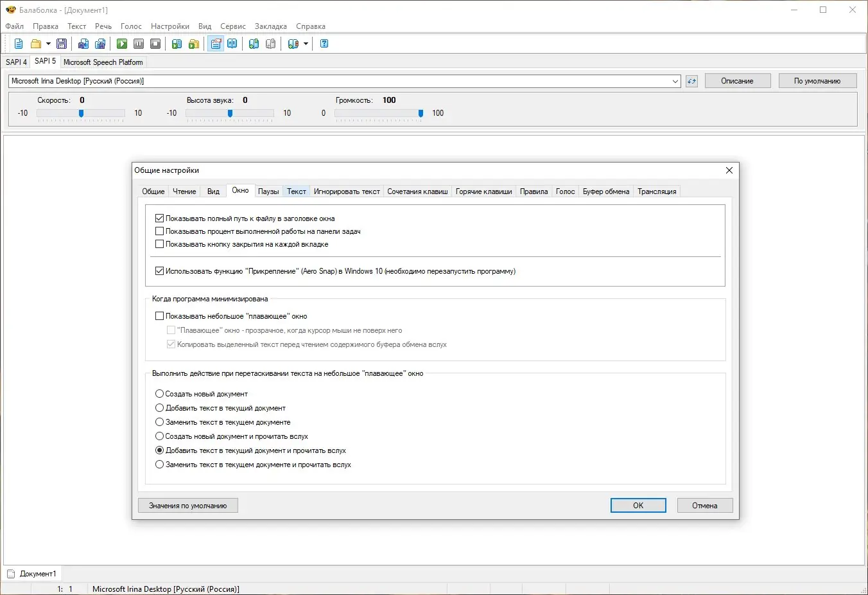Image resolution: width=868 pixels, height=595 pixels.
Task: Open the Закладка menu
Action: tap(271, 26)
